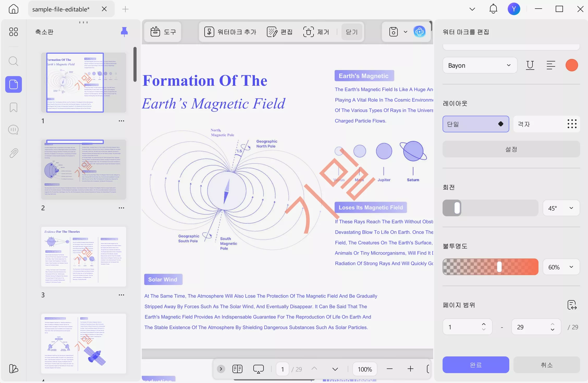Select the thumbnails panel sidebar icon
Screen dimensions: 588x383
[x=14, y=84]
